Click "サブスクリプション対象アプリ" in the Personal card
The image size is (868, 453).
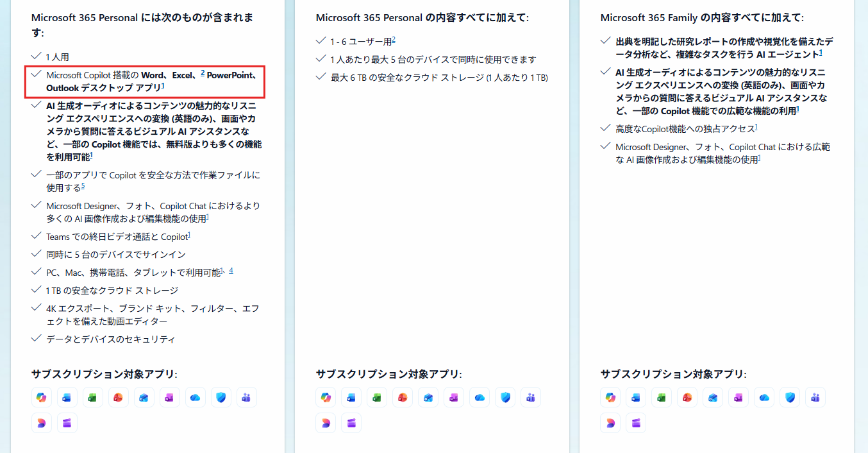(104, 374)
